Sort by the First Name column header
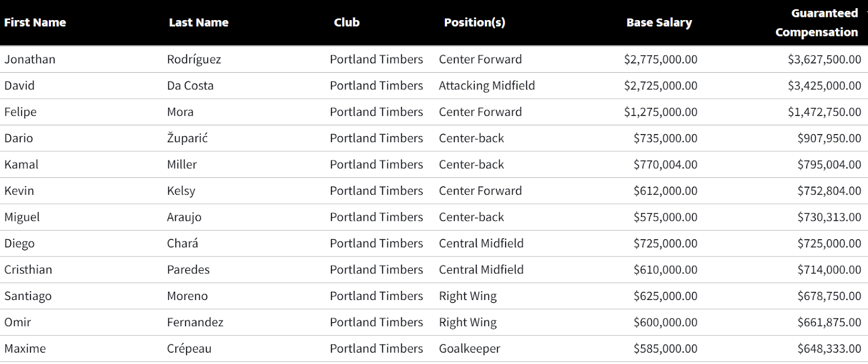 click(x=35, y=23)
